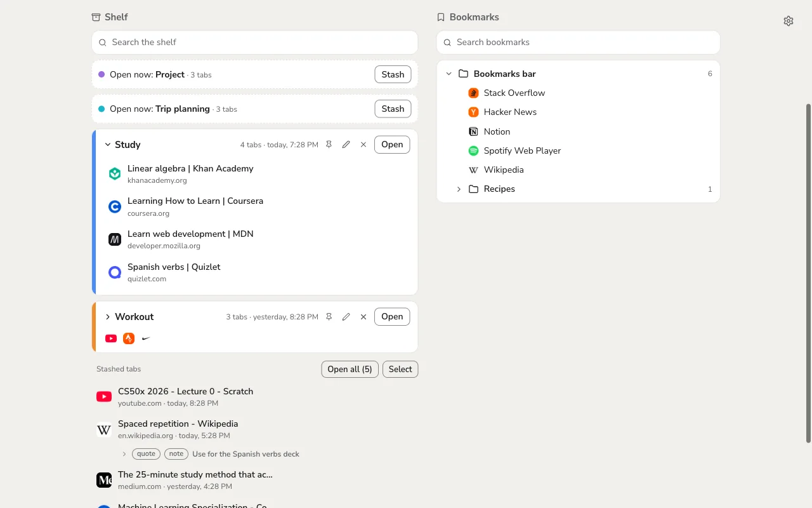Image resolution: width=812 pixels, height=508 pixels.
Task: Delete the Study group with X icon
Action: click(363, 145)
